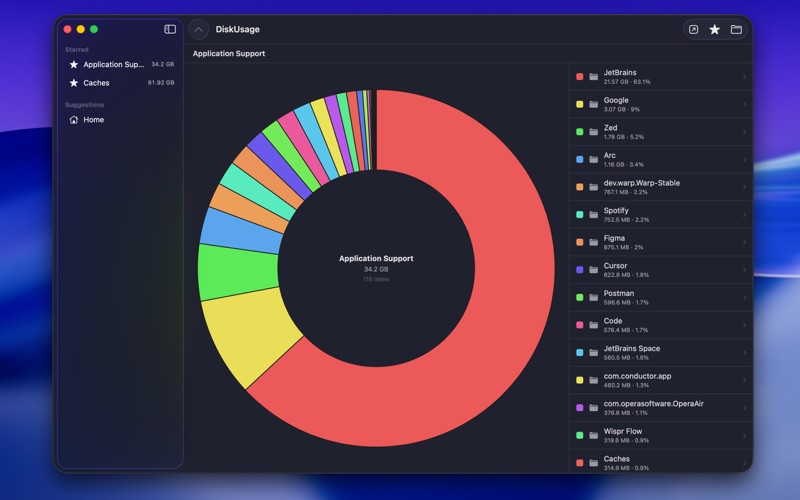Select the "com.conductor.app" list entry name
The width and height of the screenshot is (800, 500).
click(x=637, y=376)
